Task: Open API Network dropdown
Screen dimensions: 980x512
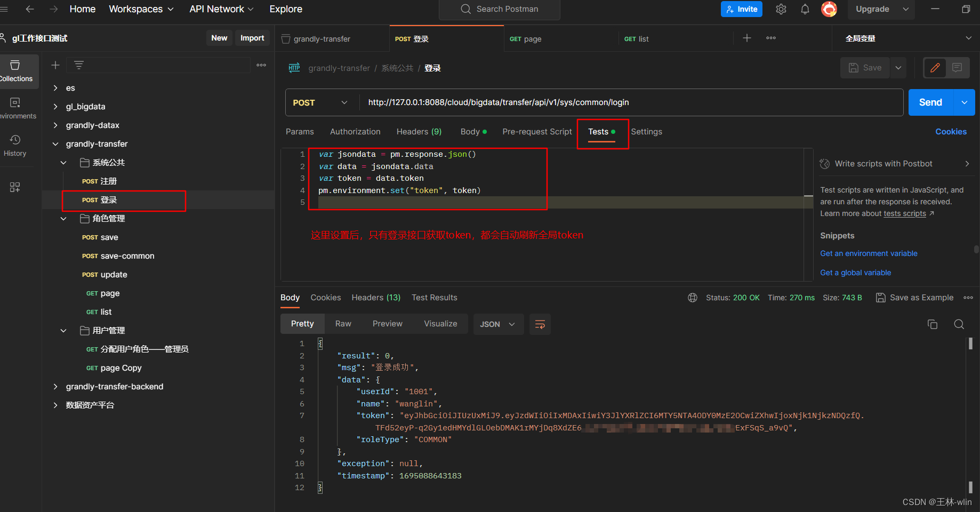Action: [x=221, y=9]
